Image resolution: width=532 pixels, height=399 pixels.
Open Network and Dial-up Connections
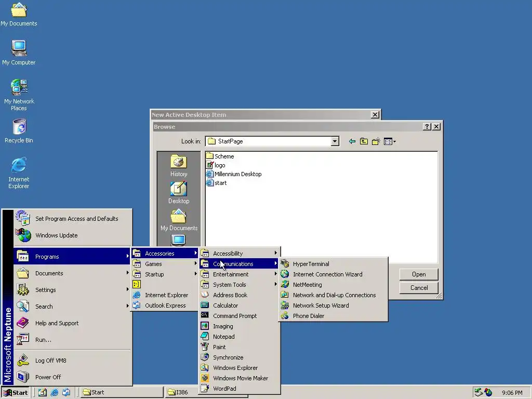click(x=334, y=295)
